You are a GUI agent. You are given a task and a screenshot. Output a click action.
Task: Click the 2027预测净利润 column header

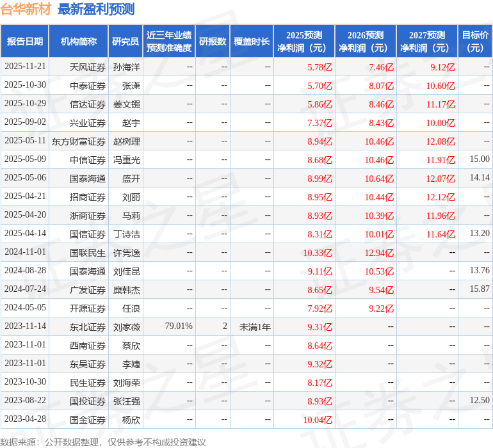pyautogui.click(x=427, y=42)
